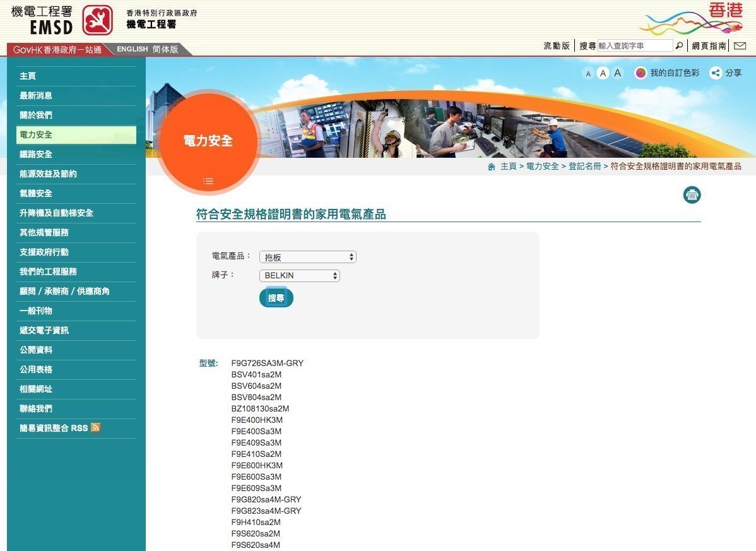Open 公開資料 in the sidebar
The image size is (756, 551).
point(76,350)
